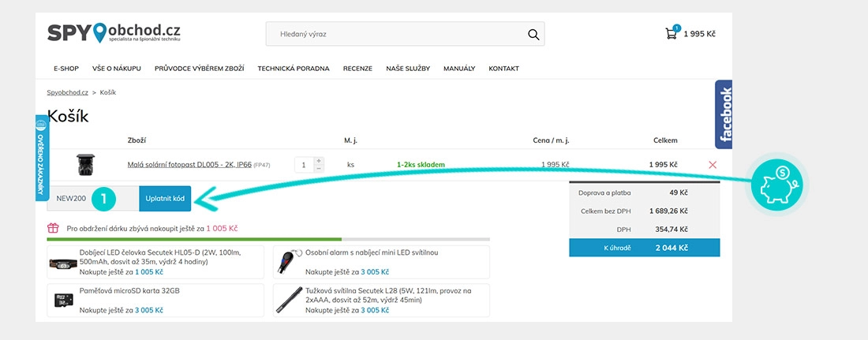This screenshot has height=340, width=868.
Task: Open the MANUÁLY menu item
Action: click(x=459, y=69)
